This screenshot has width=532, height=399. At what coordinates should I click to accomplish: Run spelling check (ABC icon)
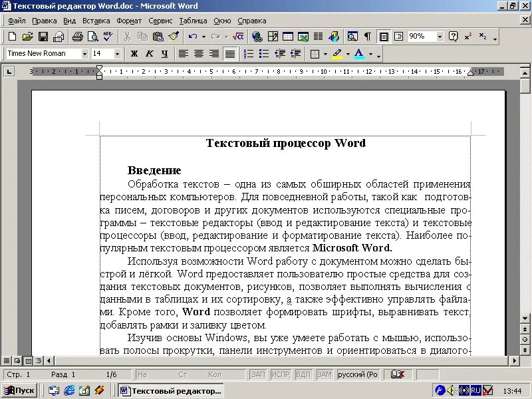pos(108,37)
